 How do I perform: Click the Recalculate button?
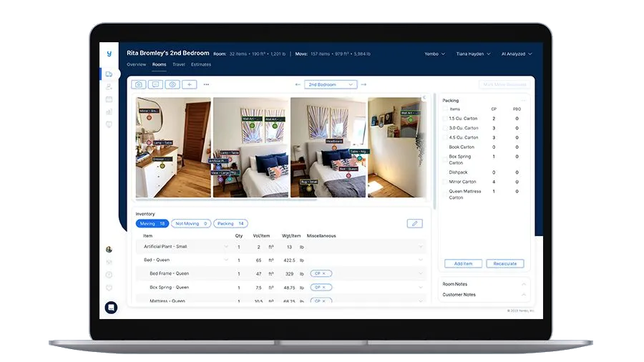[x=504, y=263]
